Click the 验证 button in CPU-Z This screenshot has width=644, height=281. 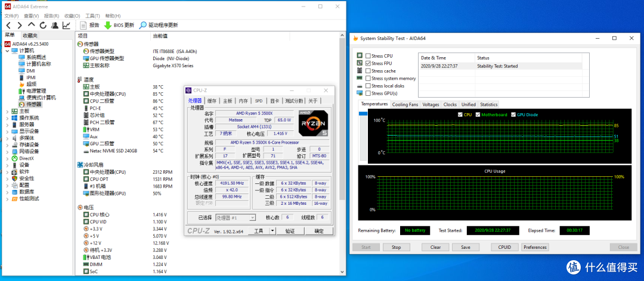point(290,231)
